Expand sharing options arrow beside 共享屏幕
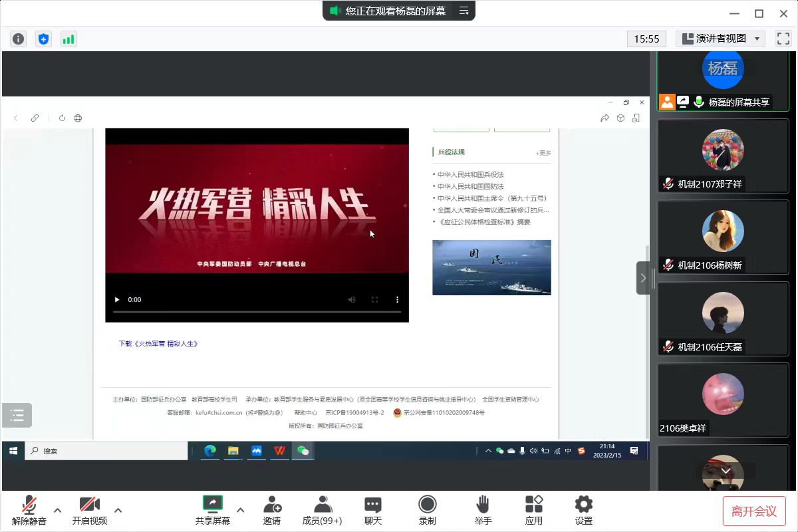The height and width of the screenshot is (532, 798). pyautogui.click(x=241, y=511)
